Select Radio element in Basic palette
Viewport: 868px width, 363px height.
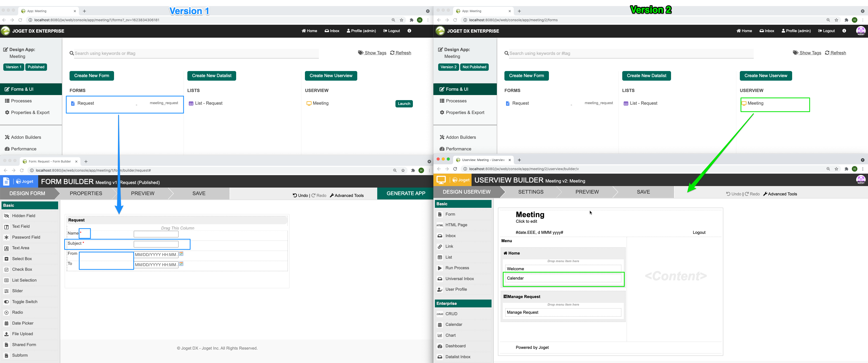(17, 312)
